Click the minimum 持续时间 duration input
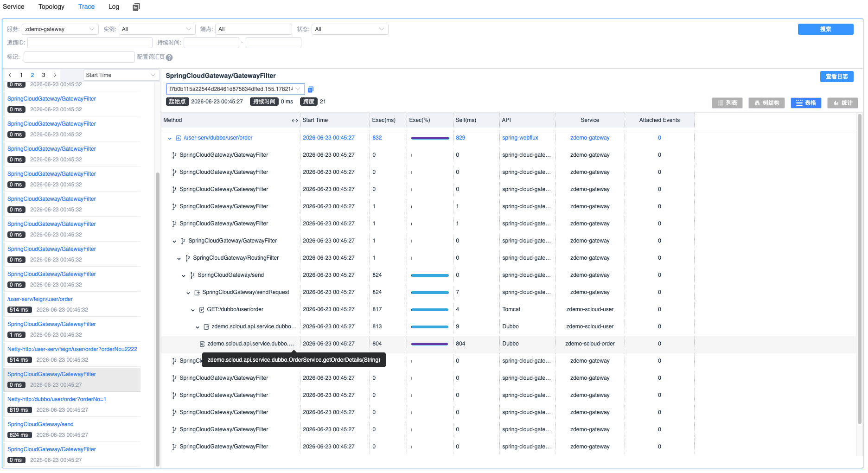868x473 pixels. click(x=211, y=43)
